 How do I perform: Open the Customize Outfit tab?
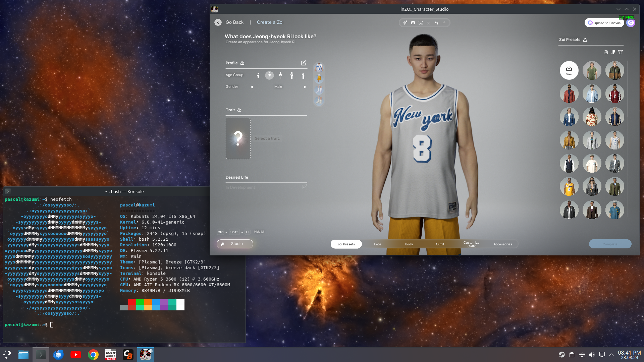pos(471,244)
